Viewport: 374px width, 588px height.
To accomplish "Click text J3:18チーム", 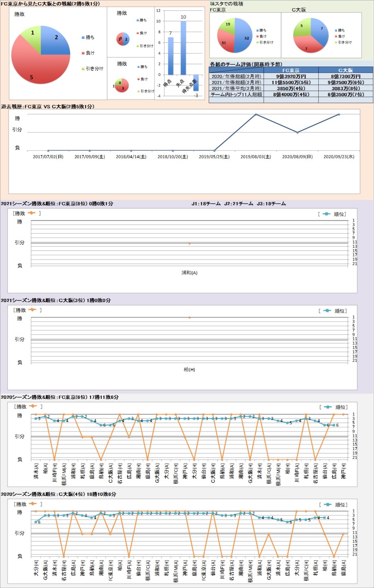I will click(x=271, y=204).
